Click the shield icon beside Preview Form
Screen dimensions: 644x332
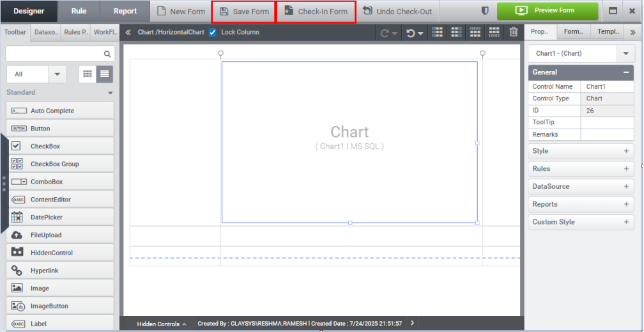click(x=485, y=11)
